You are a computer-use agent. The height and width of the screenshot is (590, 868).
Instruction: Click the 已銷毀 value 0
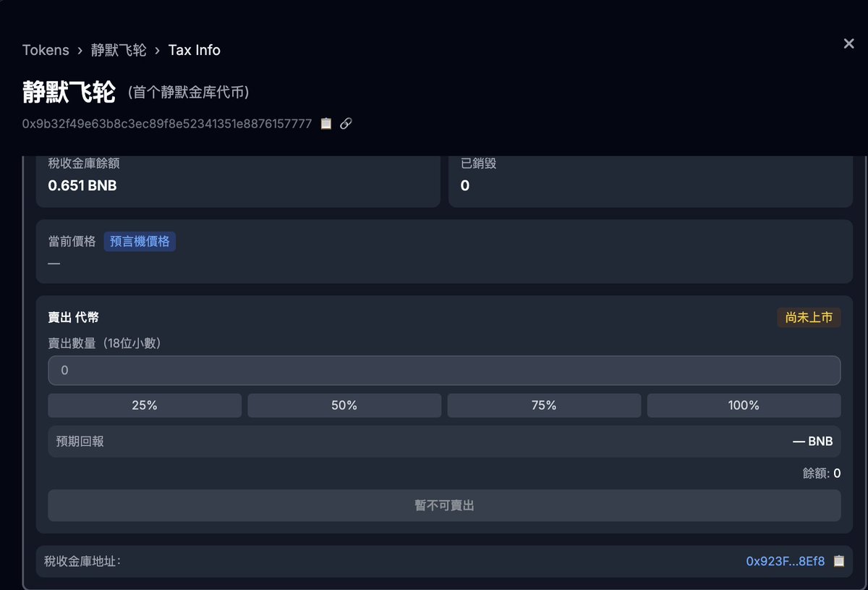pos(465,185)
